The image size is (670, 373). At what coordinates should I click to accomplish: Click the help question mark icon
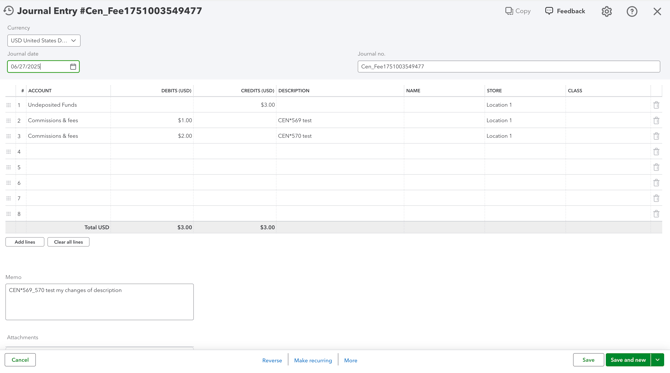pos(632,12)
